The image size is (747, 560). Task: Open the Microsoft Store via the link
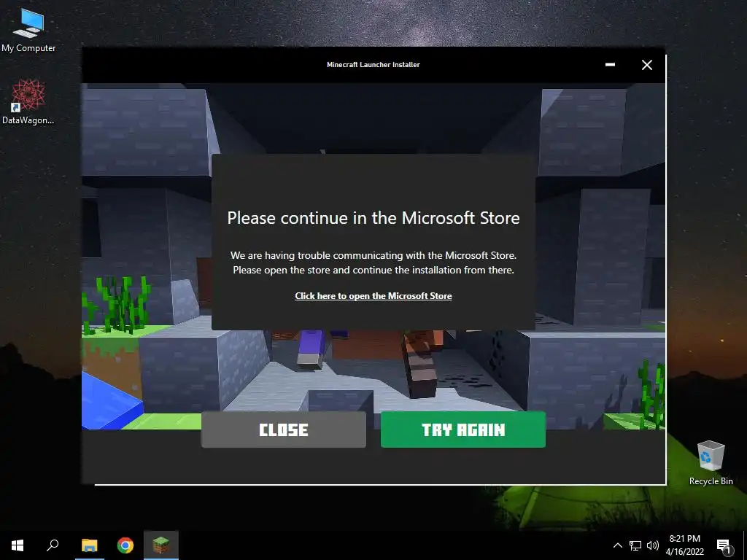(373, 296)
